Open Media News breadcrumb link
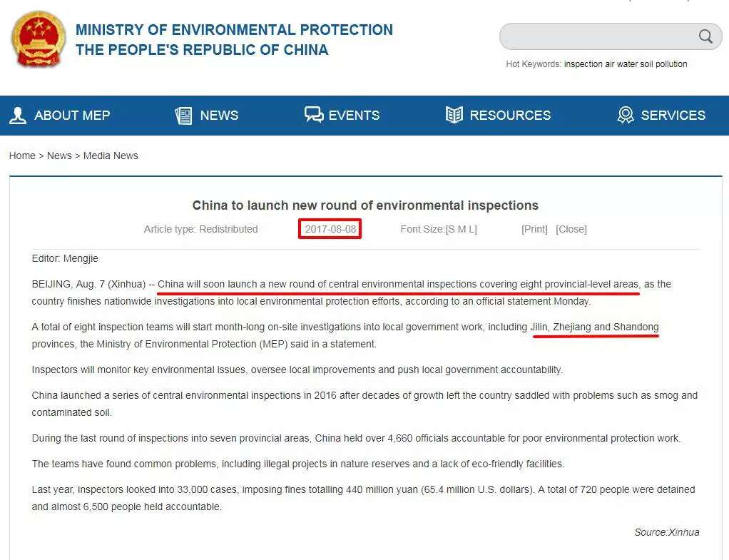Screen dimensions: 729x560 pos(111,156)
